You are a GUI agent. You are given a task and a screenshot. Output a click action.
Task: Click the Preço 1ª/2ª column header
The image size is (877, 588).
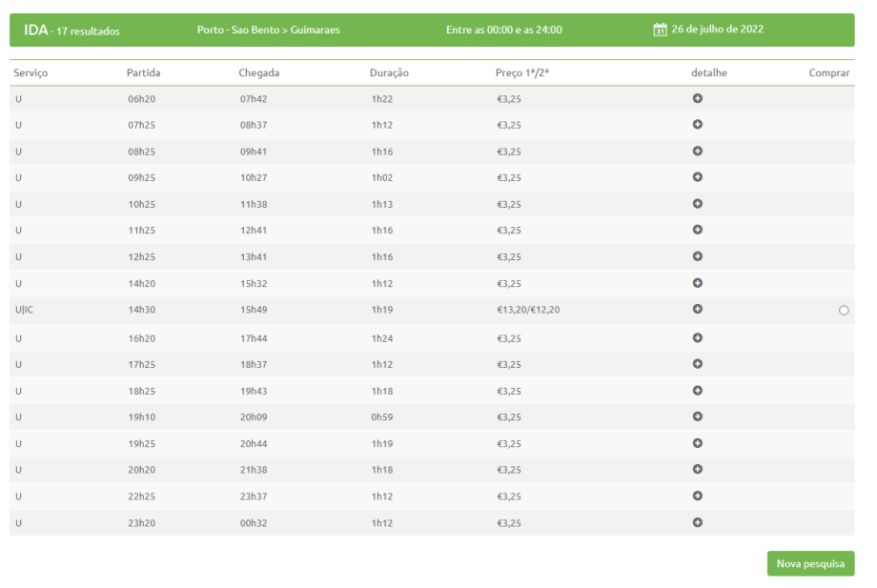point(521,73)
